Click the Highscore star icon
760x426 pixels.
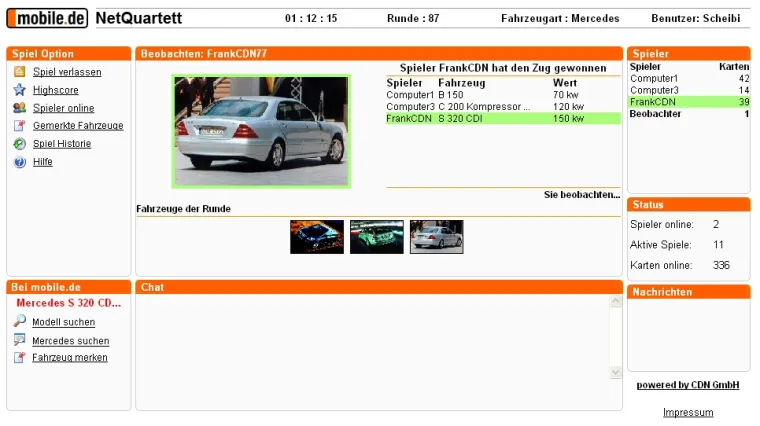[19, 90]
